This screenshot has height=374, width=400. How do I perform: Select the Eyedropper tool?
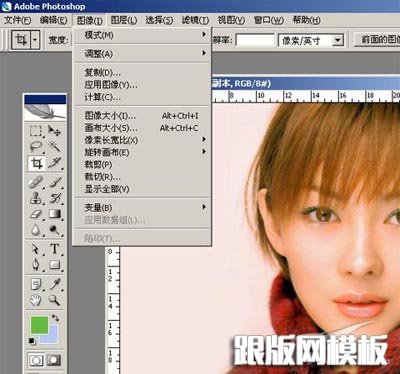coord(54,284)
